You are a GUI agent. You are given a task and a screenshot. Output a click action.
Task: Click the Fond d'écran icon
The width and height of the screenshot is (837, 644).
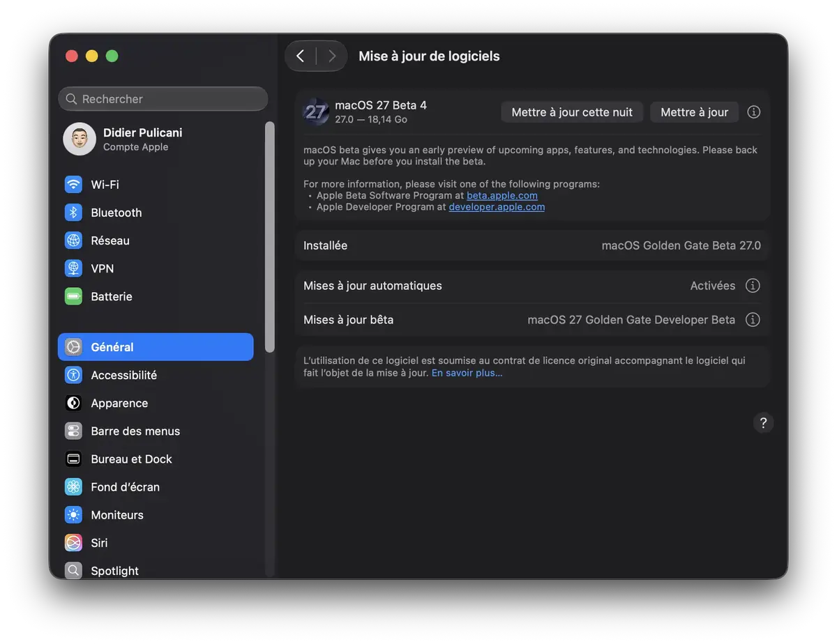(x=73, y=486)
